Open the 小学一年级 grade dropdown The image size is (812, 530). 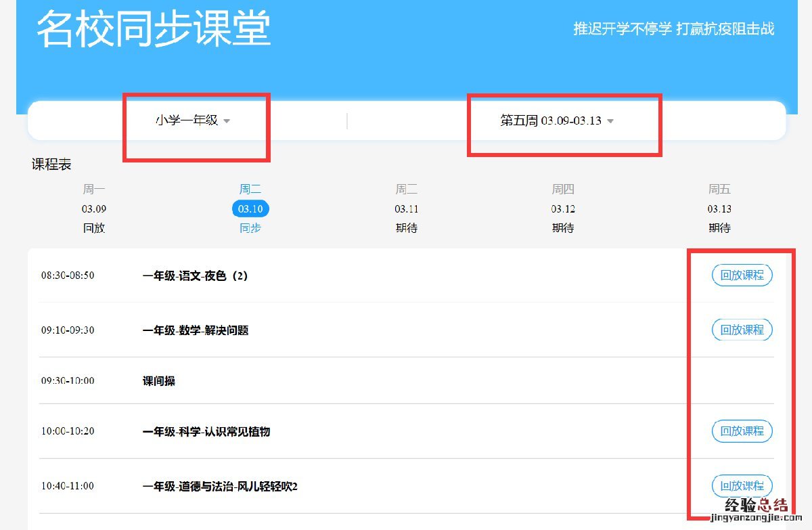[193, 120]
